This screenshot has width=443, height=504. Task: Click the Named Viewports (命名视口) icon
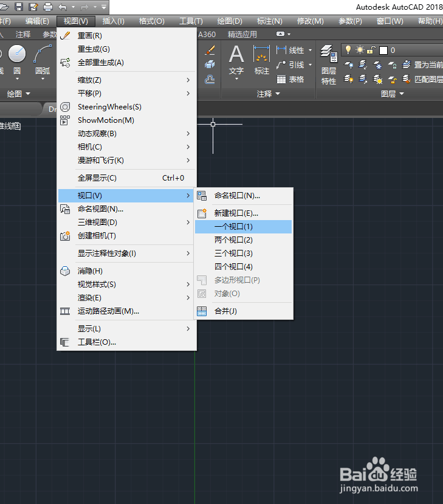[x=202, y=196]
